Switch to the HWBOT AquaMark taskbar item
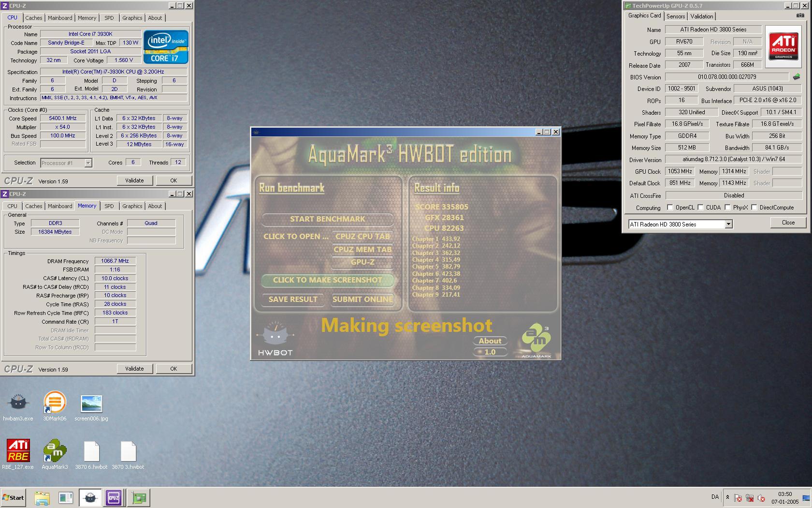Screen dimensions: 812x508 [90, 498]
